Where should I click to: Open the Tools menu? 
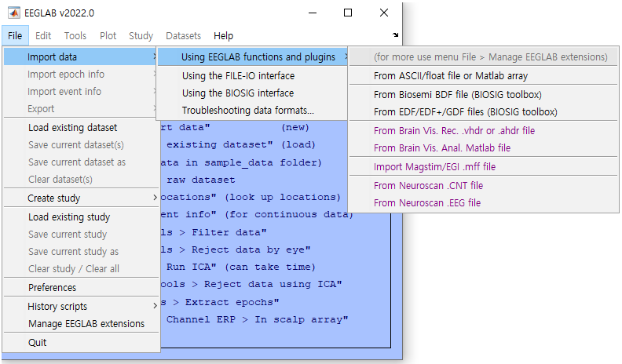pyautogui.click(x=75, y=35)
